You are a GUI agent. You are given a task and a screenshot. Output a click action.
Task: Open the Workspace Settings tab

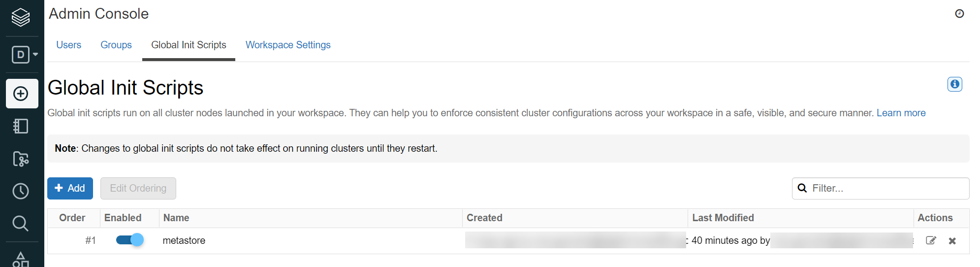tap(288, 45)
